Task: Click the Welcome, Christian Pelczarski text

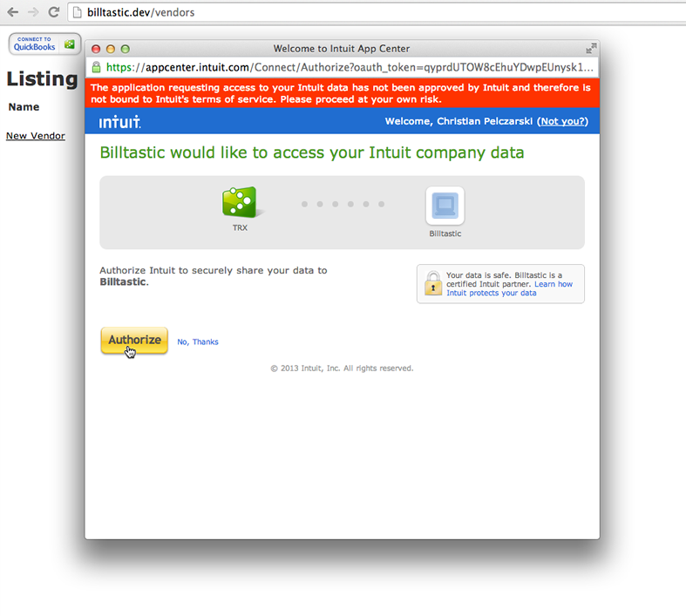Action: tap(458, 121)
